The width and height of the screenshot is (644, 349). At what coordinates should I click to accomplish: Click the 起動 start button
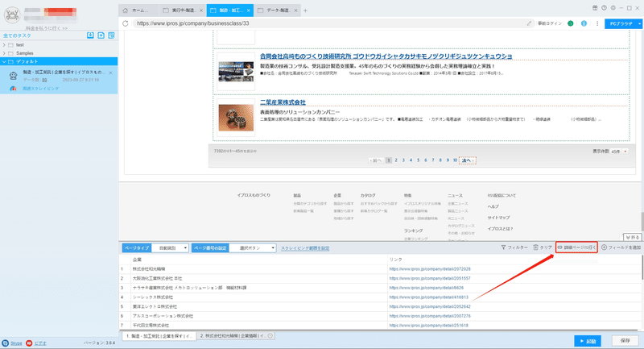tap(588, 341)
